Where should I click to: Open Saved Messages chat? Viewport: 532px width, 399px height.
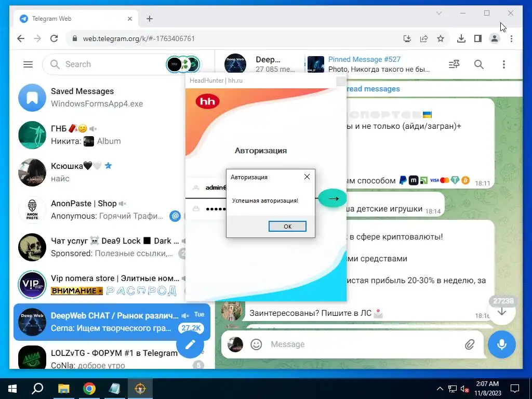point(99,98)
